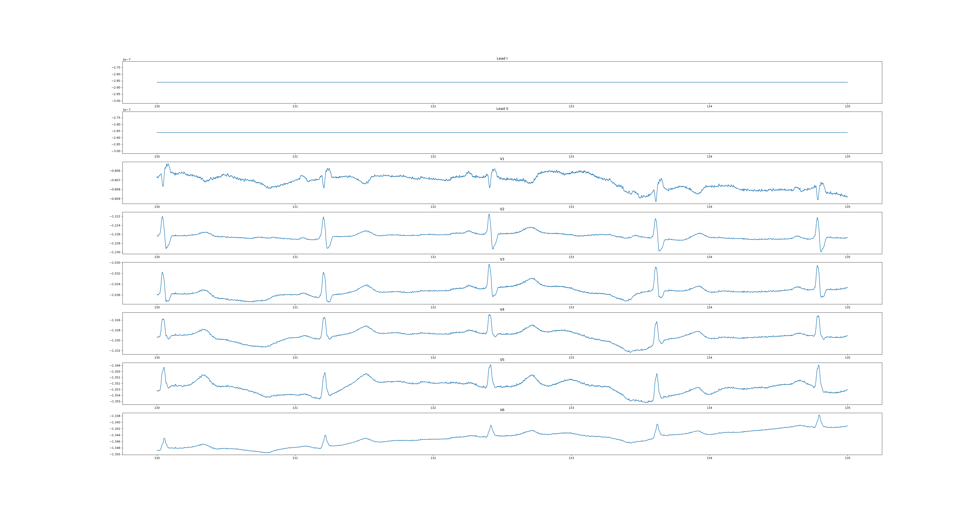The width and height of the screenshot is (980, 511).
Task: Click the -0.809 y-axis label on V1
Action: (x=115, y=199)
